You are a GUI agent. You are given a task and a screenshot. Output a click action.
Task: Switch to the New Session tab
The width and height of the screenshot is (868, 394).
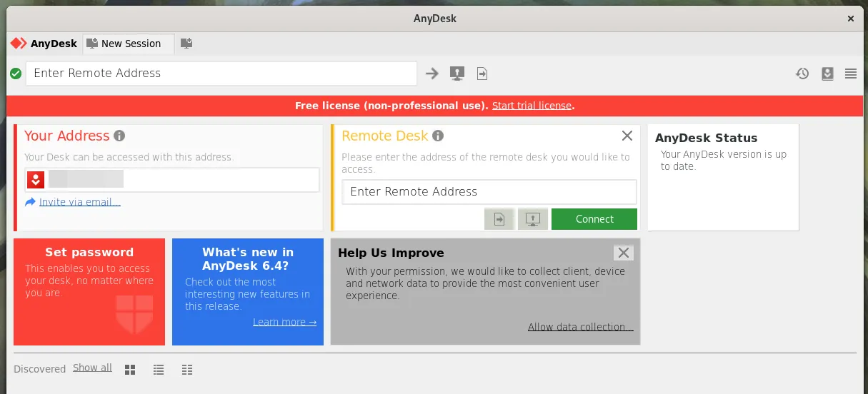(129, 44)
